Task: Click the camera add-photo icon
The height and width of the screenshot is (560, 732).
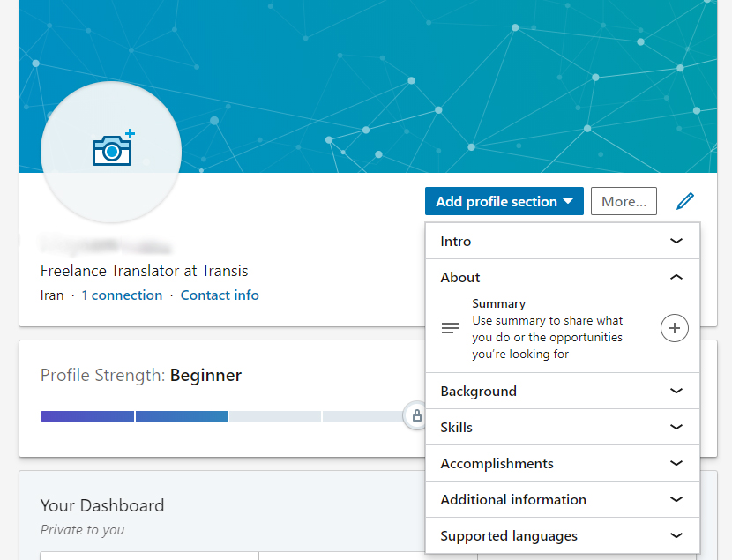Action: pyautogui.click(x=112, y=150)
